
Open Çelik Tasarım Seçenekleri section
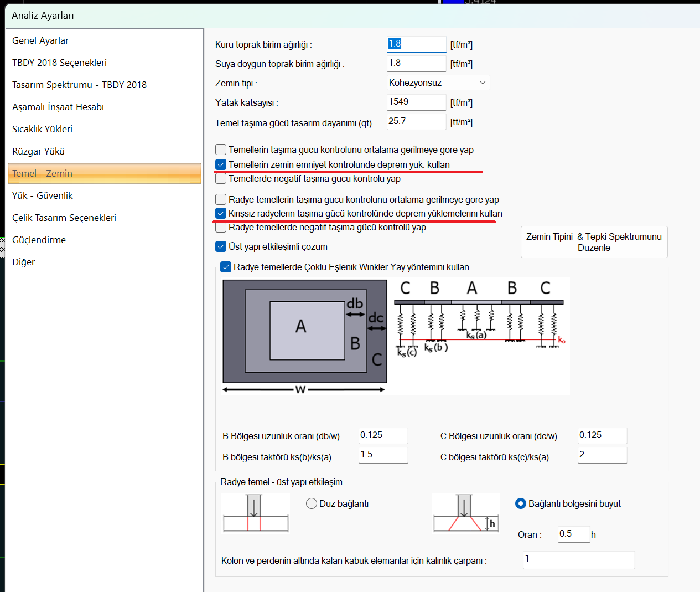coord(64,218)
